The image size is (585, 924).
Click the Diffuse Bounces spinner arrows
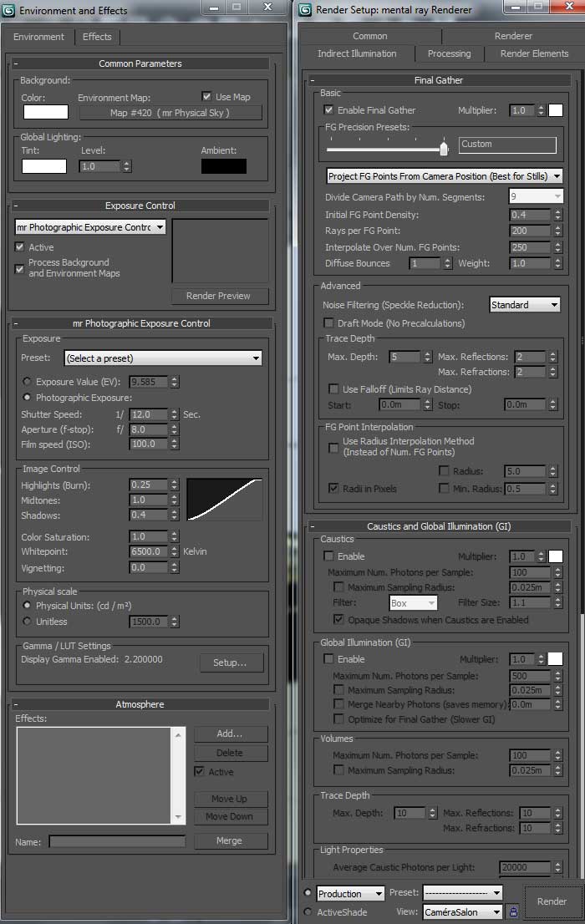(448, 263)
